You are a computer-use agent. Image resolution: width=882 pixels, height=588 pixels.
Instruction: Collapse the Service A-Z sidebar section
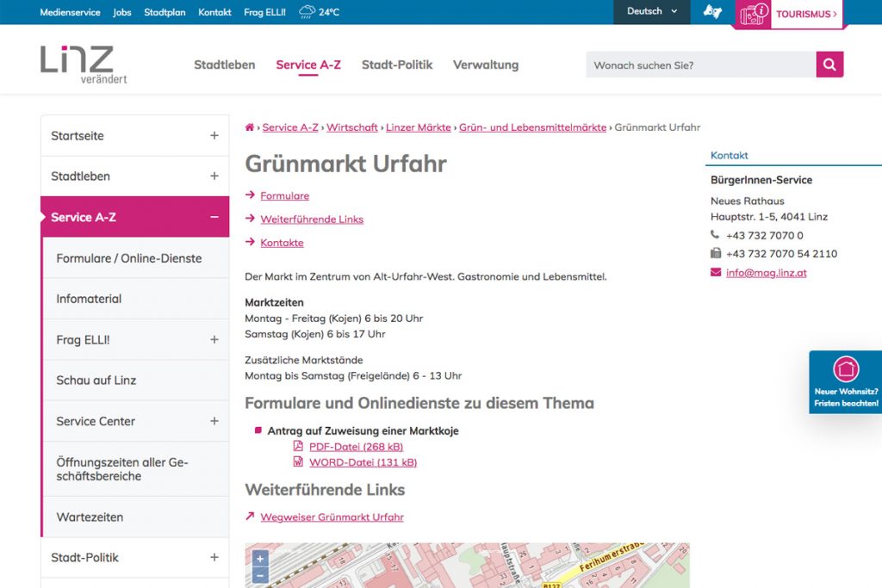point(214,217)
